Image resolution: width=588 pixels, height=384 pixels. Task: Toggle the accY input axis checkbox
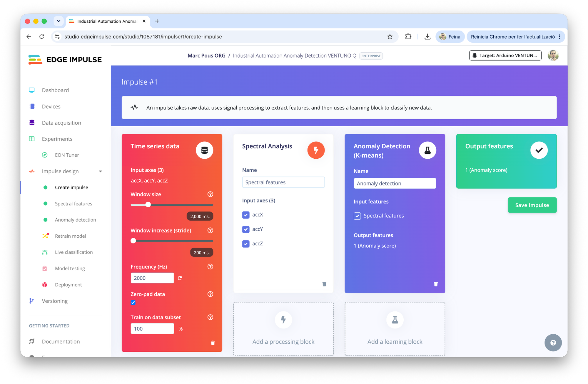click(246, 229)
